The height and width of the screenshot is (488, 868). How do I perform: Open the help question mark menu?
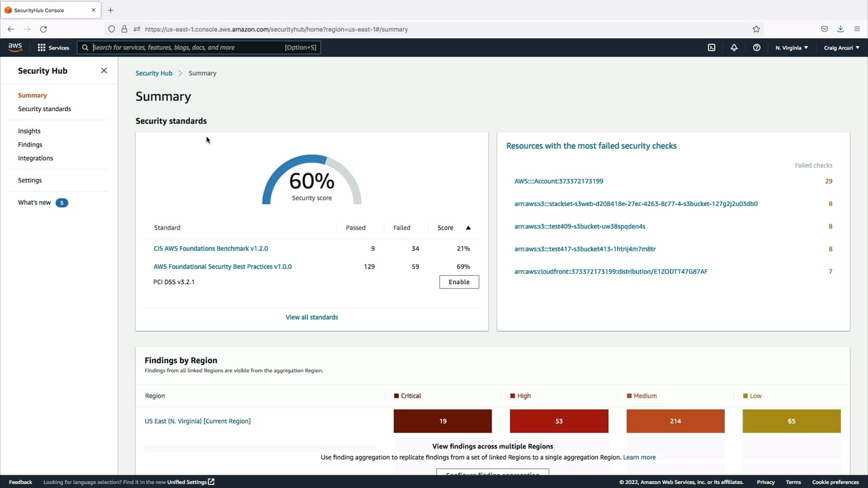click(x=757, y=47)
